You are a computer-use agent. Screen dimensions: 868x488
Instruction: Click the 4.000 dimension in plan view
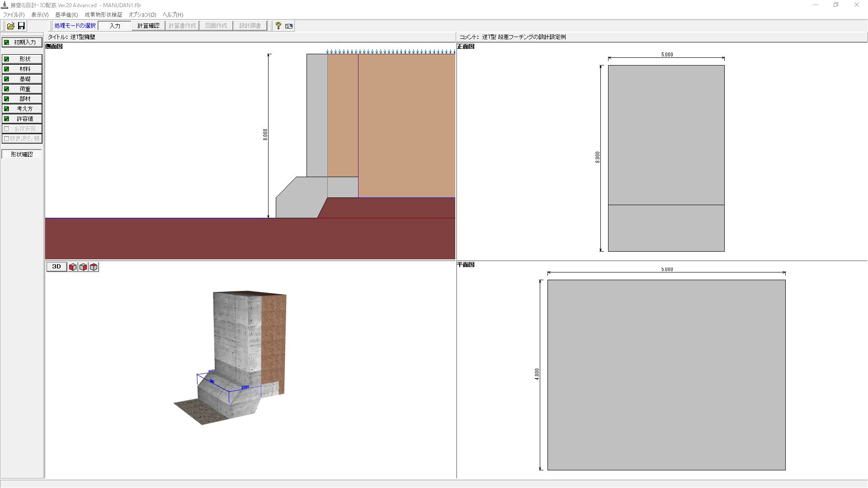[x=537, y=374]
